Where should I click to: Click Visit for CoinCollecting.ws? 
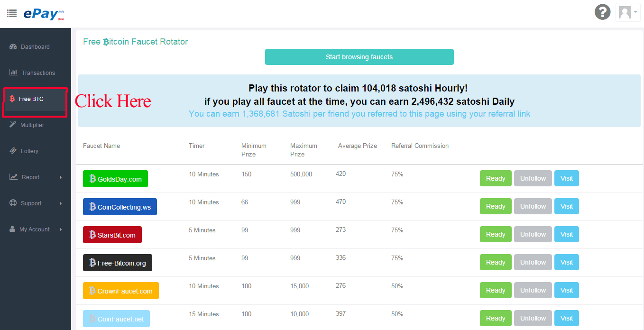[567, 206]
